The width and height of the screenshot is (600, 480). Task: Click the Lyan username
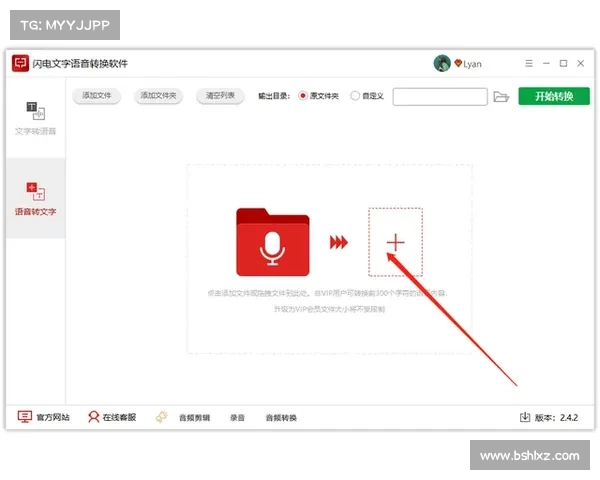473,64
